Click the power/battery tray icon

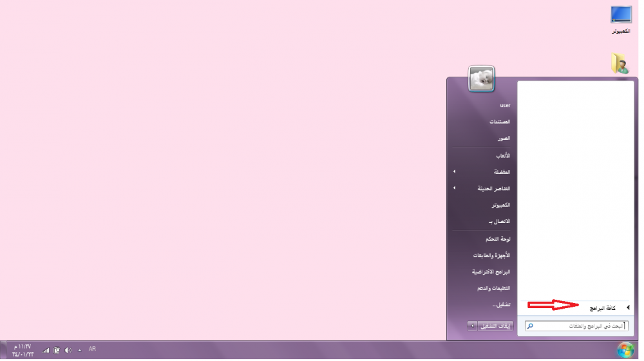click(57, 350)
